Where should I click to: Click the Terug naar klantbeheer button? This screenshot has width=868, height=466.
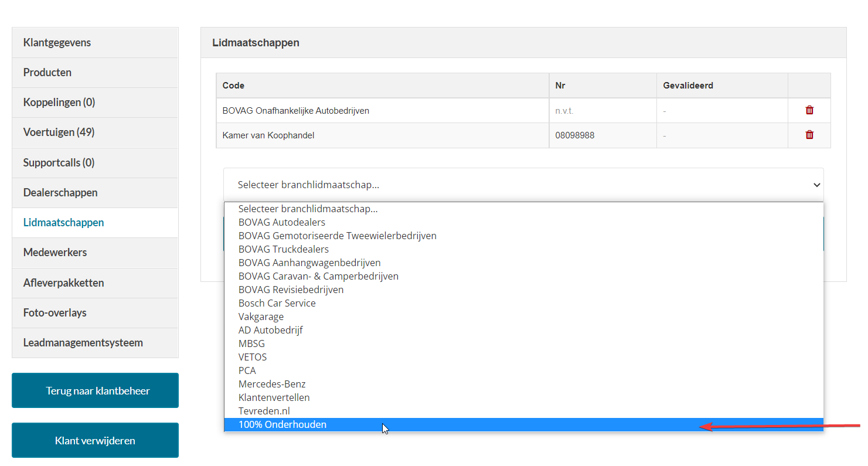tap(95, 391)
